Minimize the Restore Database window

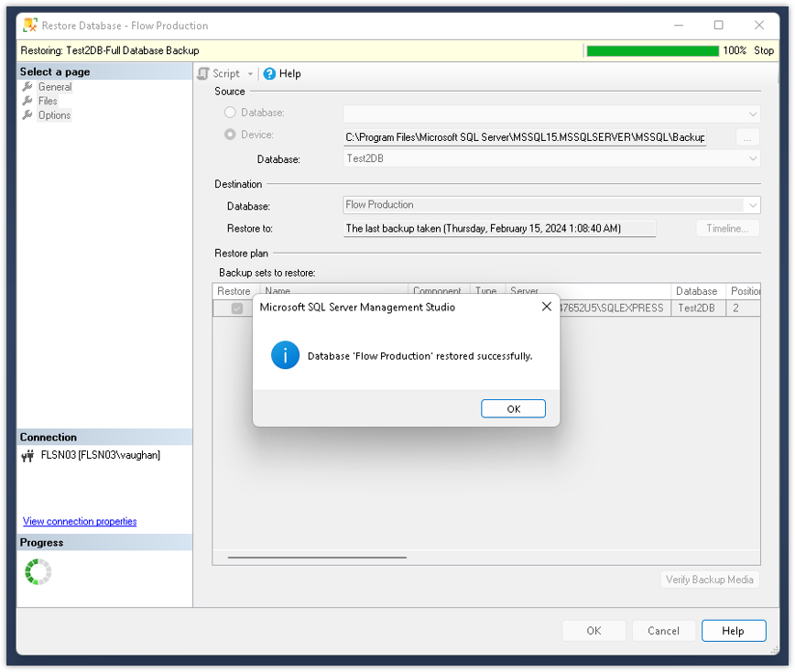[679, 25]
